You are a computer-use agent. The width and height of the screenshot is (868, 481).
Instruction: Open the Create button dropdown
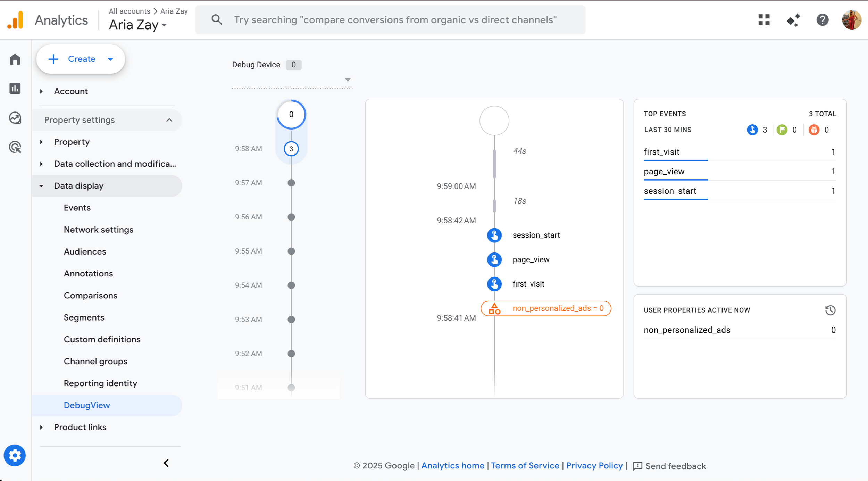point(110,59)
